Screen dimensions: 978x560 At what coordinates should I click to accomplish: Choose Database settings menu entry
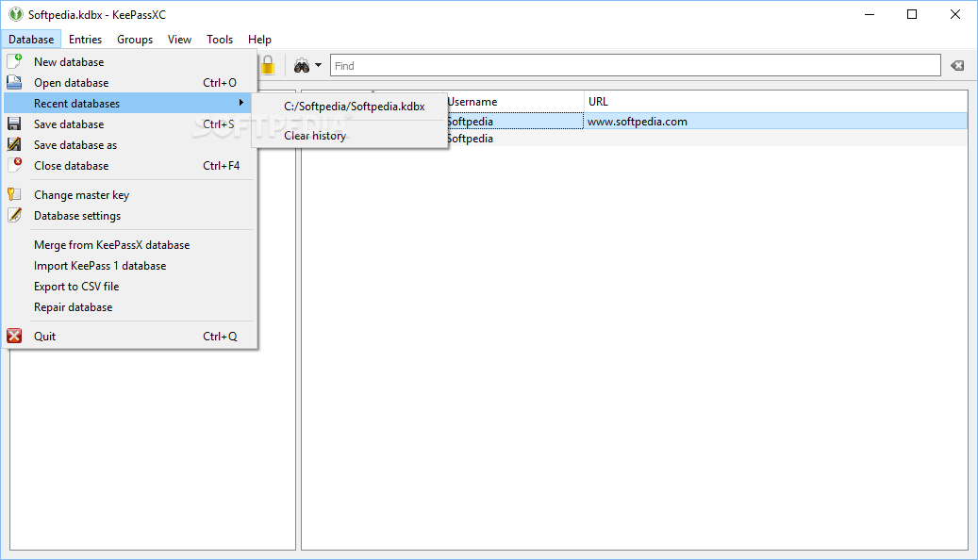click(130, 215)
